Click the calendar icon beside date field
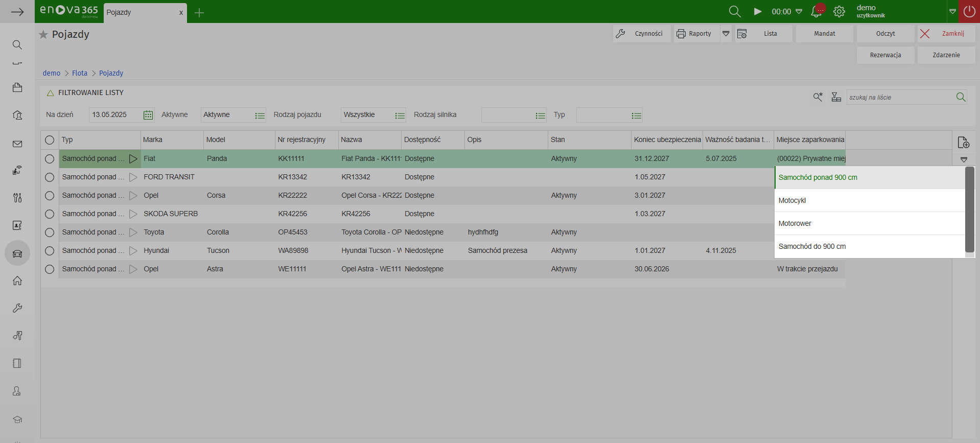 pos(148,115)
